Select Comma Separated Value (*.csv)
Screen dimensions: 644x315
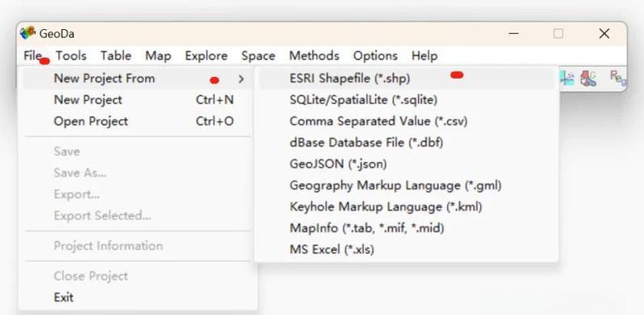[x=407, y=121]
